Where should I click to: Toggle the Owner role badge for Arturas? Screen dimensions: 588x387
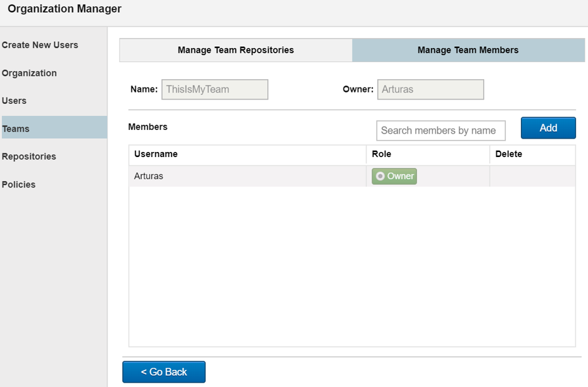[x=394, y=176]
